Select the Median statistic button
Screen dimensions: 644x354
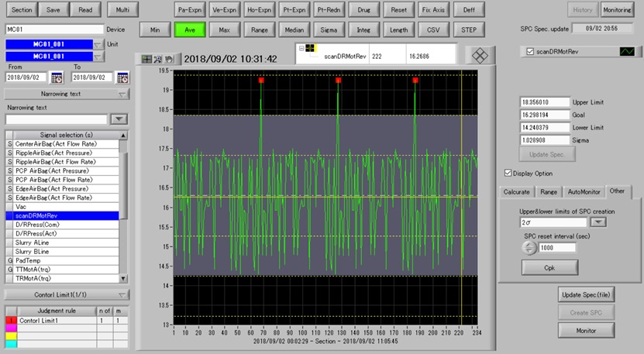294,30
